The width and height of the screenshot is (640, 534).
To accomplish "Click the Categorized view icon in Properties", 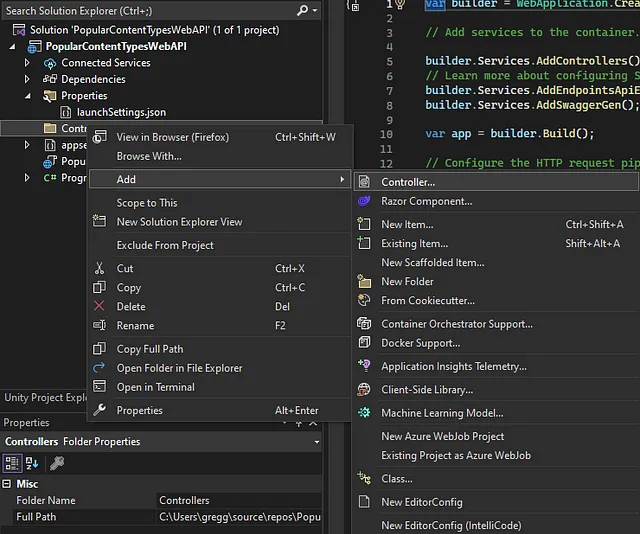I will 12,463.
